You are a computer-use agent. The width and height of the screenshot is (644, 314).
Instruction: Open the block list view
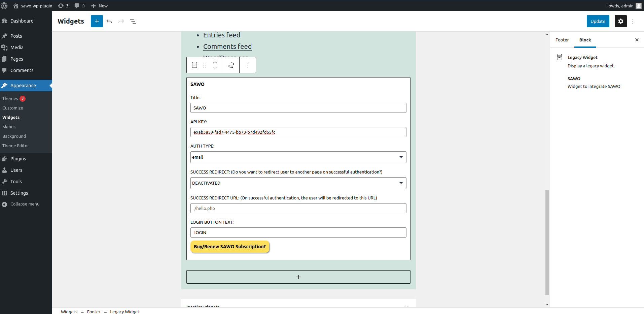pos(133,21)
